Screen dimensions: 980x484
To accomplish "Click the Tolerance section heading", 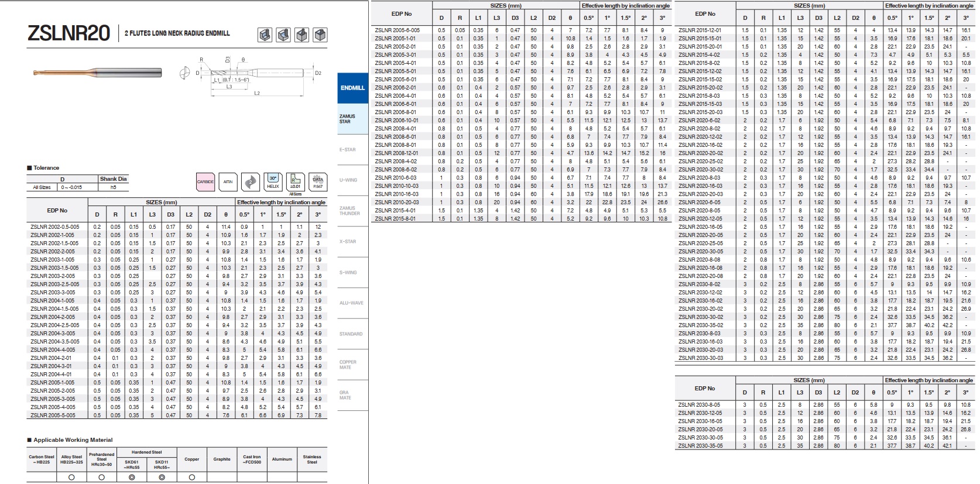I will pyautogui.click(x=43, y=168).
